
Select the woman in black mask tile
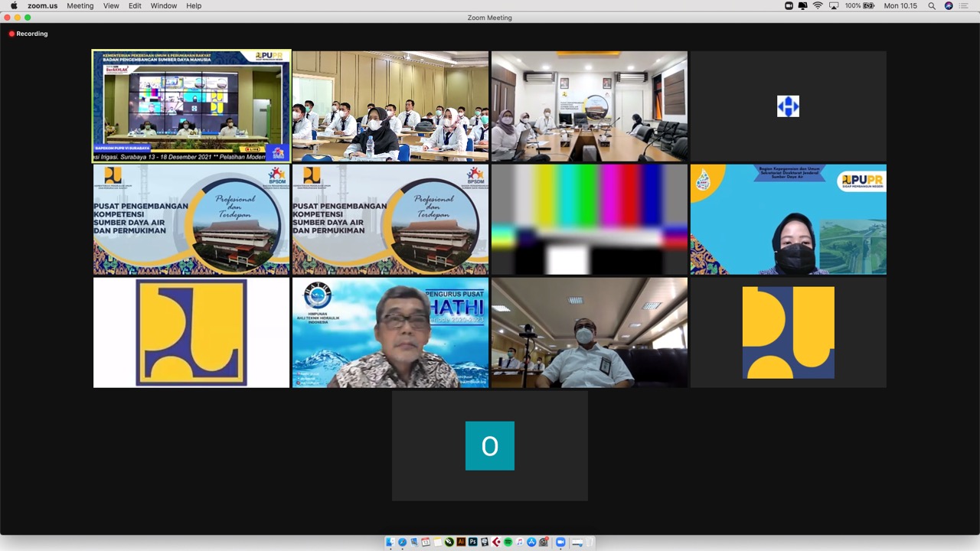click(789, 220)
